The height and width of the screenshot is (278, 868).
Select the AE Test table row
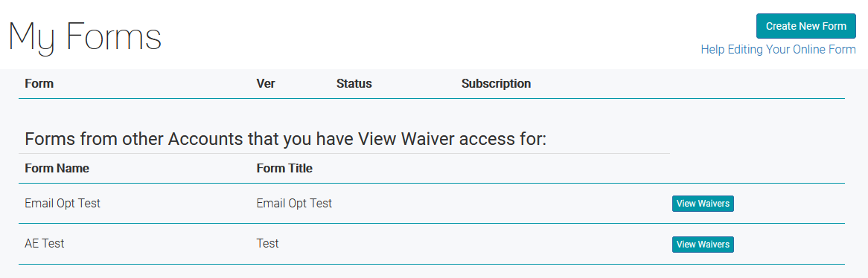point(432,244)
